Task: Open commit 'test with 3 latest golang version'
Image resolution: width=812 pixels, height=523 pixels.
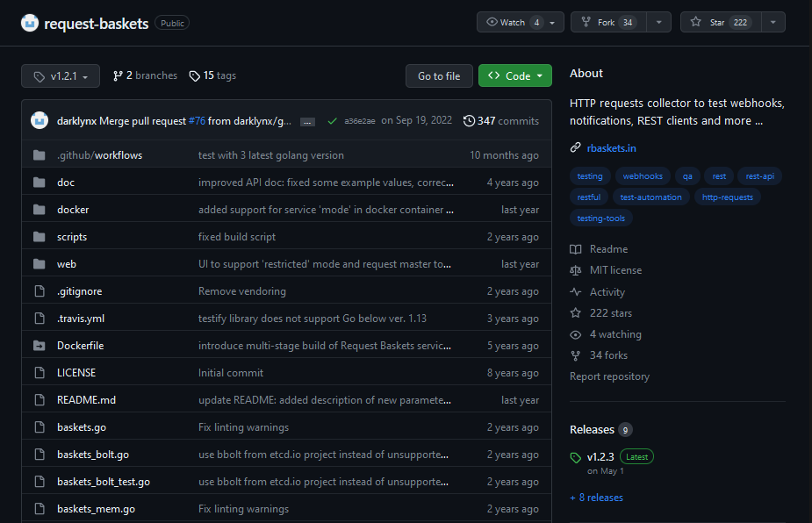Action: [271, 155]
